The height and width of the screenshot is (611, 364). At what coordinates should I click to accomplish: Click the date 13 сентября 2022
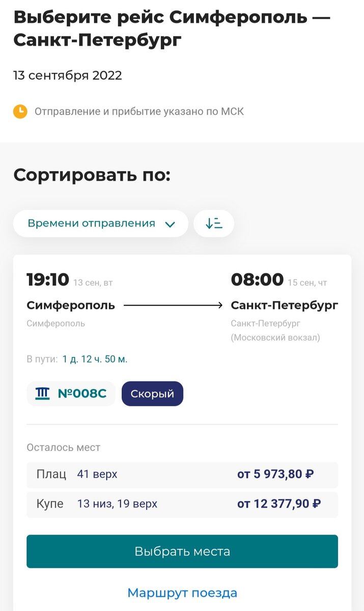67,75
